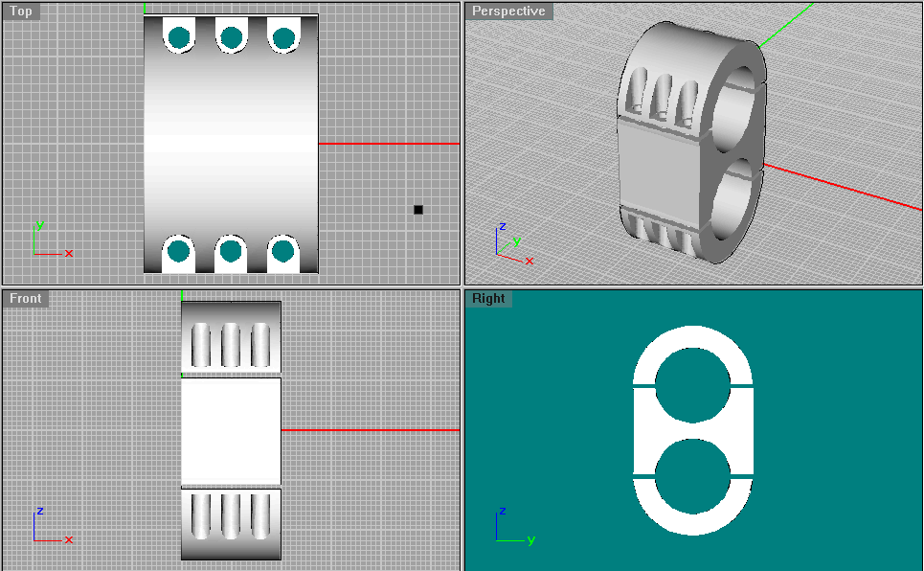Click the white center panel in Front view

tap(231, 431)
